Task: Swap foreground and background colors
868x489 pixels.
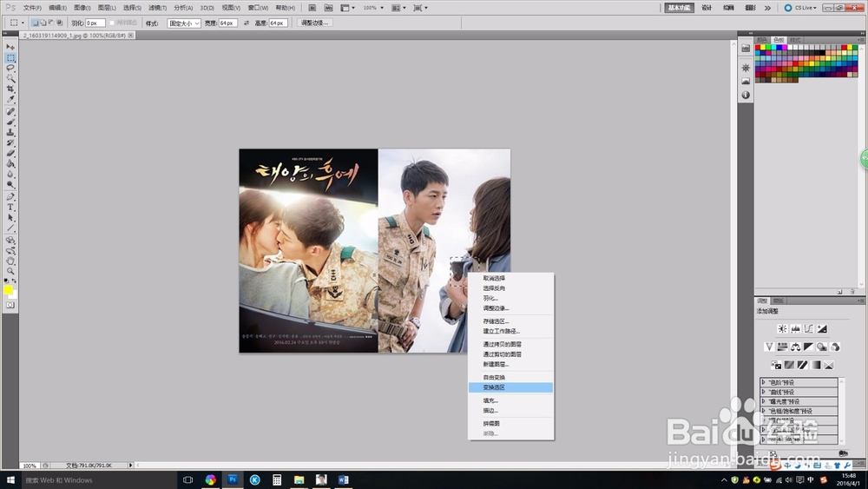Action: pos(15,281)
